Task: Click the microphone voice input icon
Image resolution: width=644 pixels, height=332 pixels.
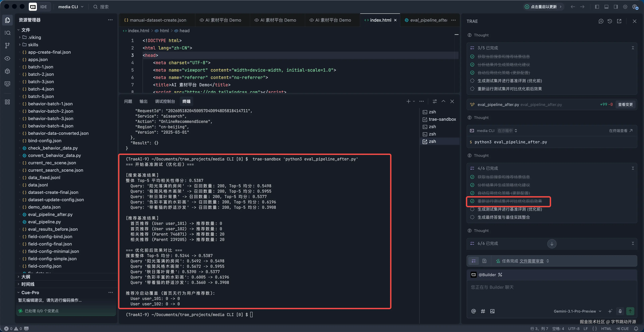Action: tap(620, 311)
